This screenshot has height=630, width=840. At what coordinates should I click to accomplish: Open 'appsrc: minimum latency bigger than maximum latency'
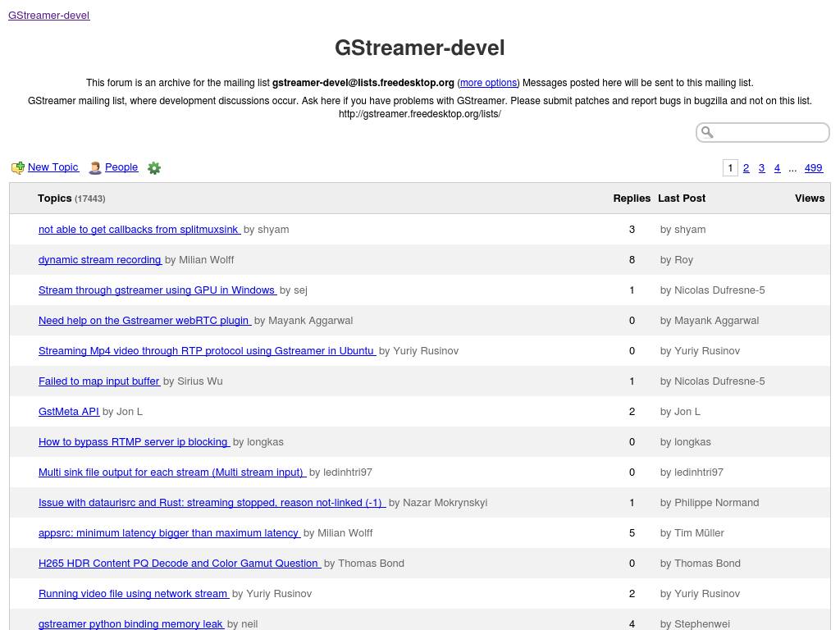[169, 533]
